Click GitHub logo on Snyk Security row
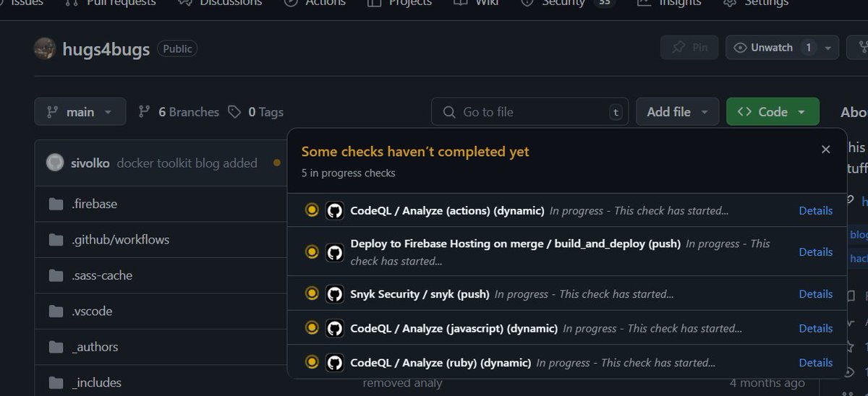This screenshot has width=868, height=396. click(334, 294)
